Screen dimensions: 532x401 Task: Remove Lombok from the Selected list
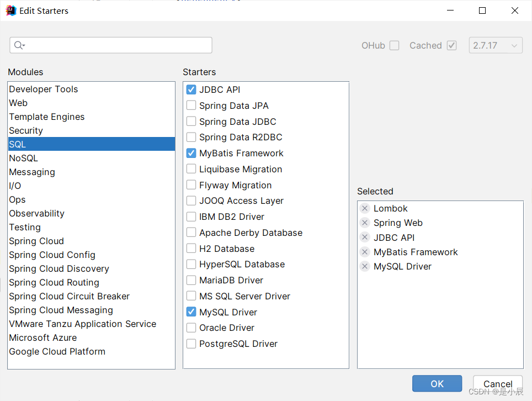point(365,208)
